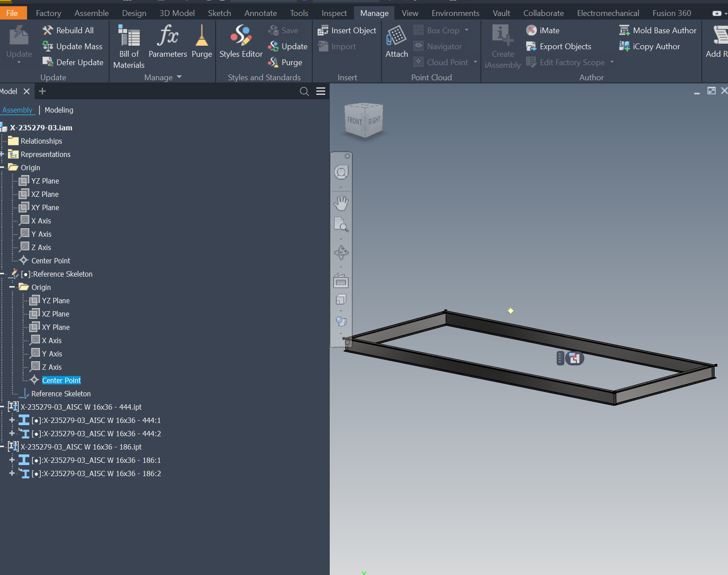Open the Bill of Materials
Image resolution: width=728 pixels, height=575 pixels.
point(128,44)
